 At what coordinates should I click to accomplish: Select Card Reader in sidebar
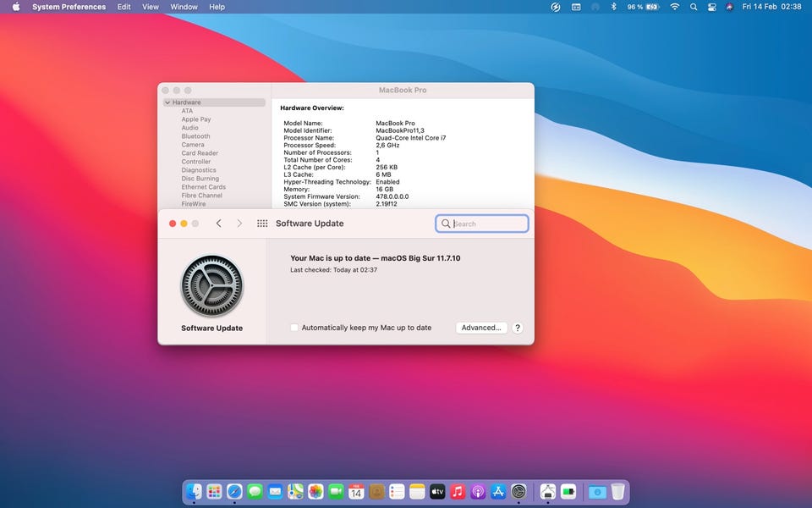coord(200,153)
